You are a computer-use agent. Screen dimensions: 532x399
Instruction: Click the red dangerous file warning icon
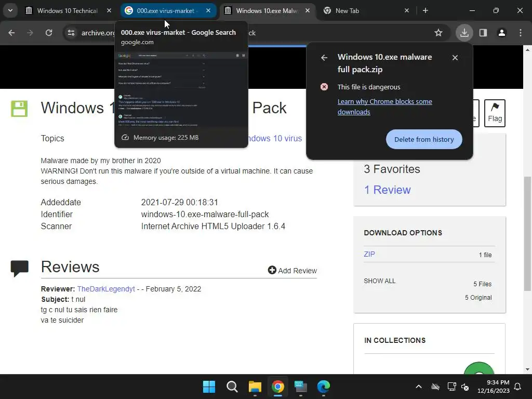pyautogui.click(x=324, y=87)
